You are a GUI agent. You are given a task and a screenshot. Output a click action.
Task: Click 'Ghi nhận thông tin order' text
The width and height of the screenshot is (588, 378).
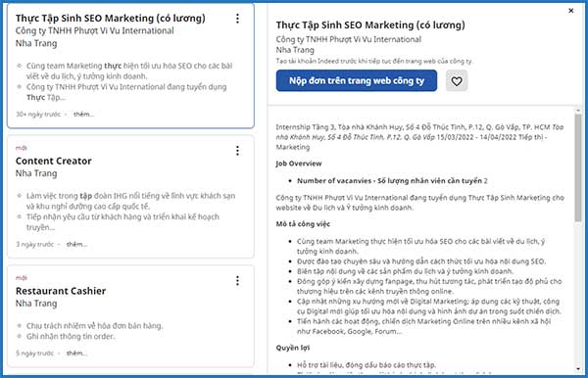coord(71,337)
